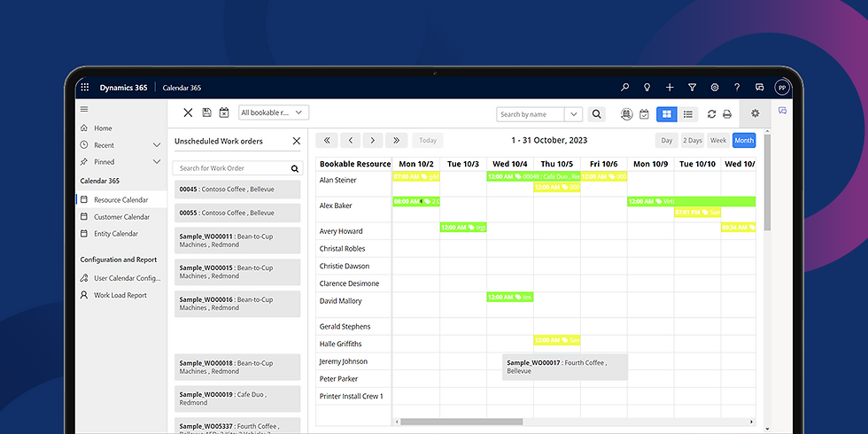
Task: Click the search magnifier in top navigation bar
Action: tap(625, 88)
